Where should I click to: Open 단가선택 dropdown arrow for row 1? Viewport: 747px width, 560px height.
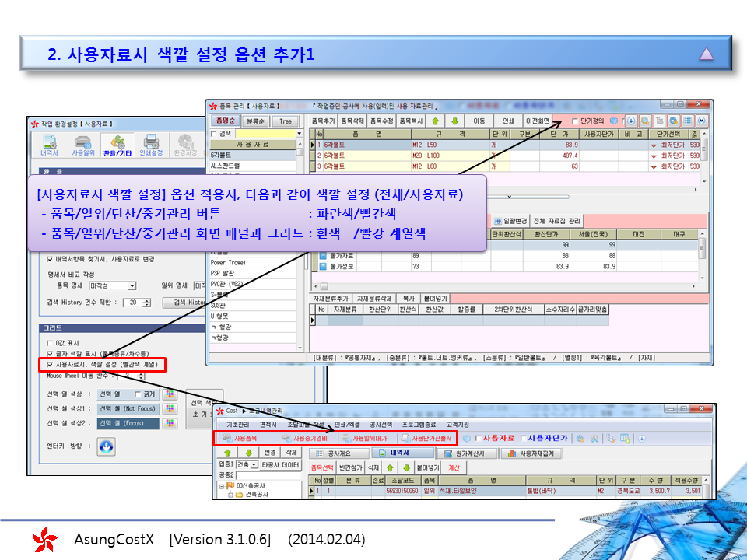[653, 145]
